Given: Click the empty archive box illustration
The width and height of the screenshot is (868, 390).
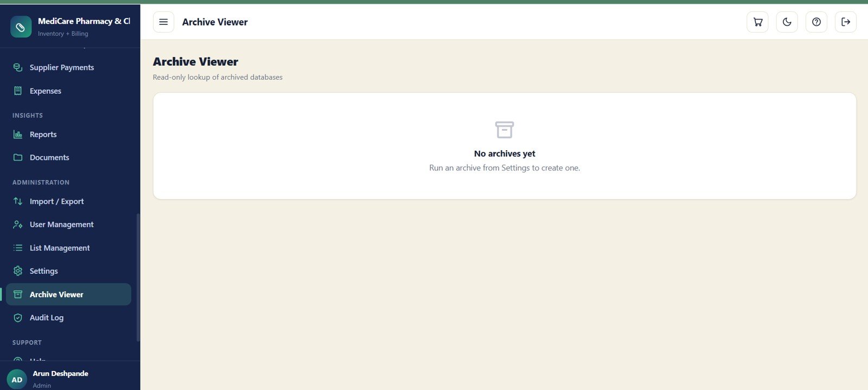Looking at the screenshot, I should 505,130.
